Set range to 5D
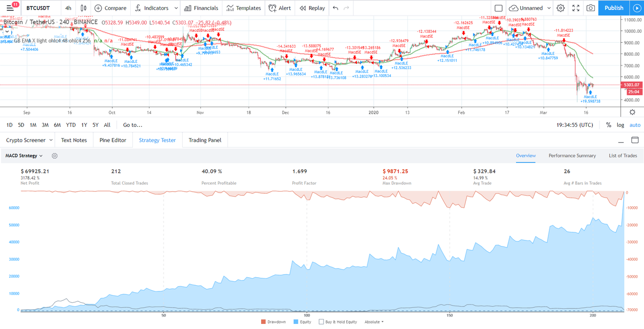 click(x=21, y=125)
